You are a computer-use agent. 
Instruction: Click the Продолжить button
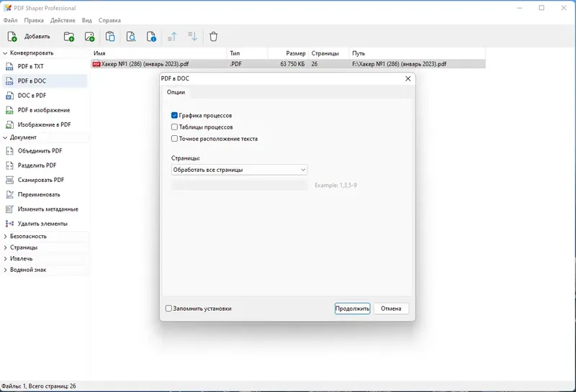click(352, 309)
